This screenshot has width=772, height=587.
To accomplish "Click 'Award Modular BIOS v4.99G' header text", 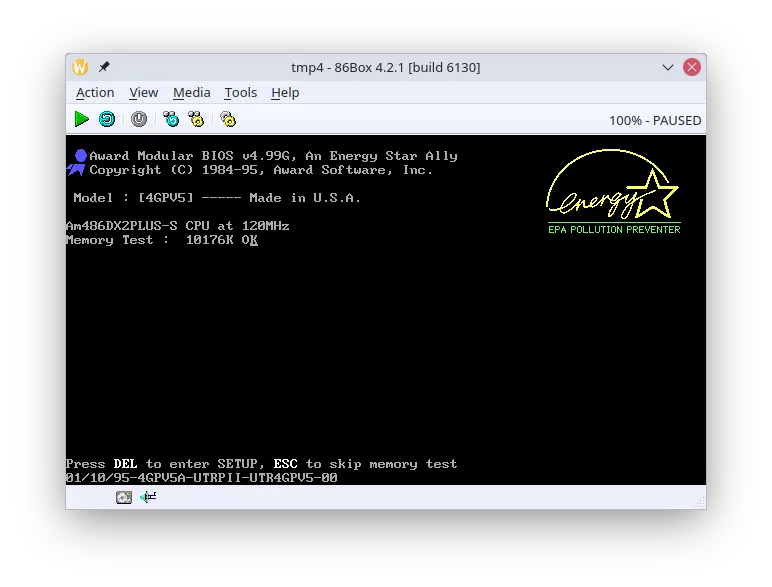I will click(x=273, y=156).
